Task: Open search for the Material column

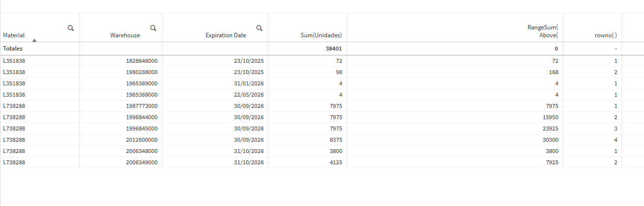Action: coord(71,28)
